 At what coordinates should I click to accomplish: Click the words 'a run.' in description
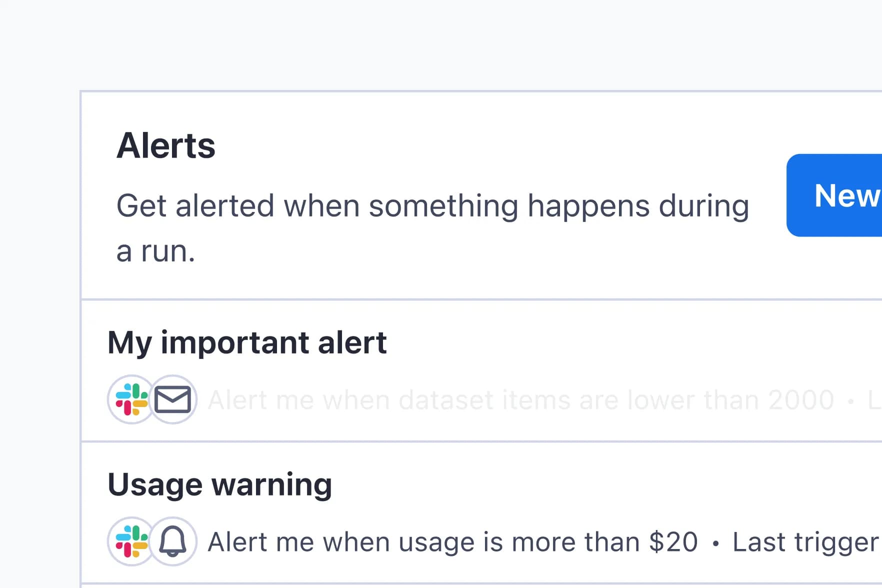(x=155, y=251)
